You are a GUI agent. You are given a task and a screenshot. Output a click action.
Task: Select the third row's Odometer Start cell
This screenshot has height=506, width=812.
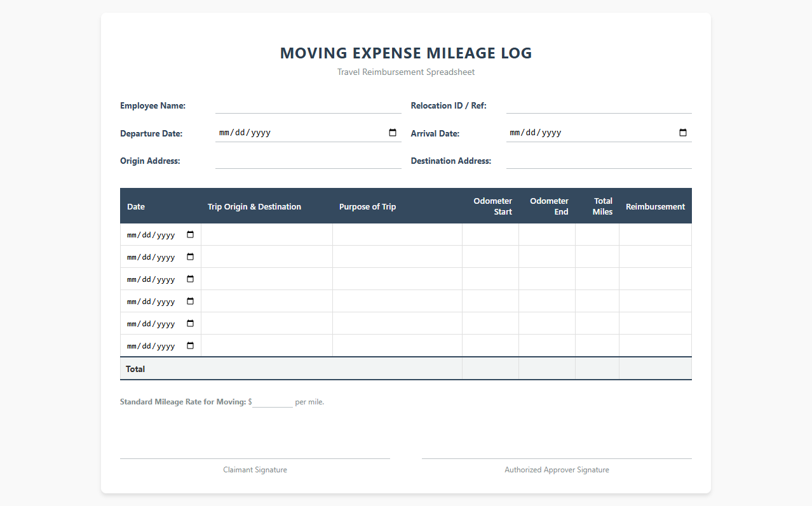point(491,279)
